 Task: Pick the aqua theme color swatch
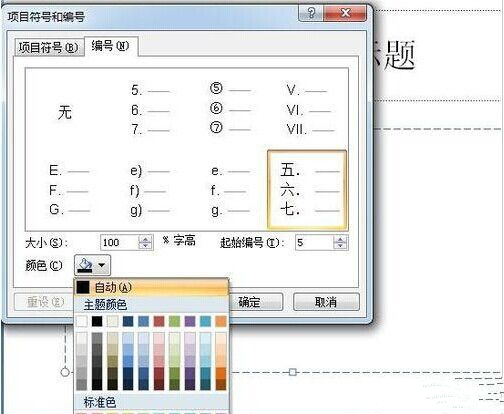205,321
